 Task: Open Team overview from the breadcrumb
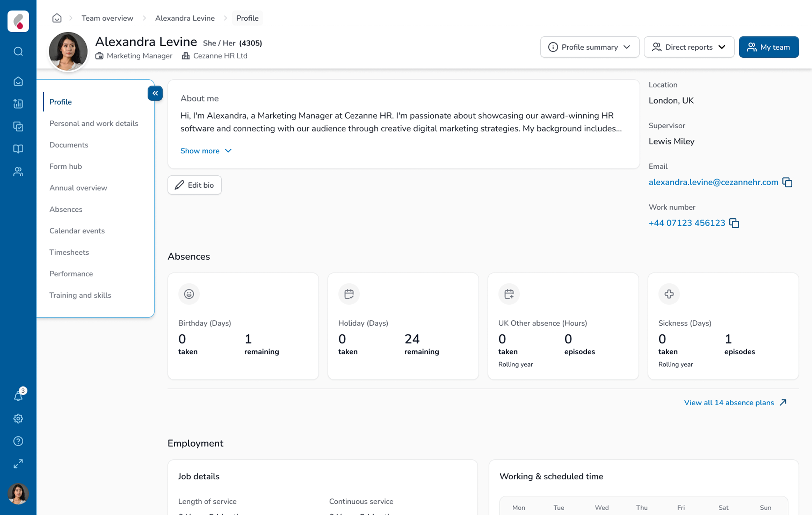(107, 18)
